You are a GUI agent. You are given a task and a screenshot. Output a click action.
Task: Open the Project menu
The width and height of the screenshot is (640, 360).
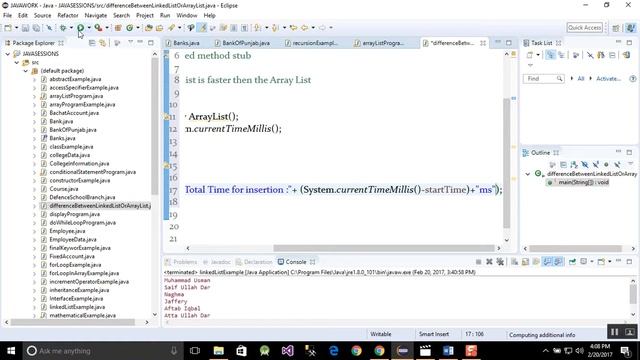click(x=145, y=16)
